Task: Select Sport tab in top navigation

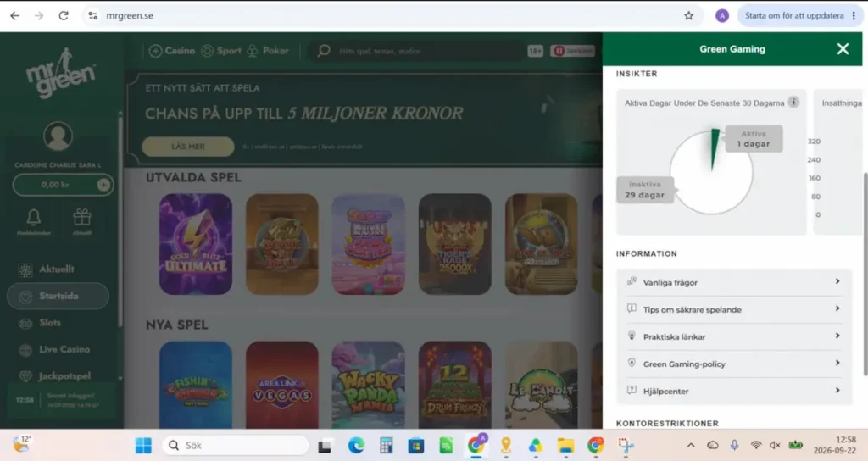Action: [221, 51]
